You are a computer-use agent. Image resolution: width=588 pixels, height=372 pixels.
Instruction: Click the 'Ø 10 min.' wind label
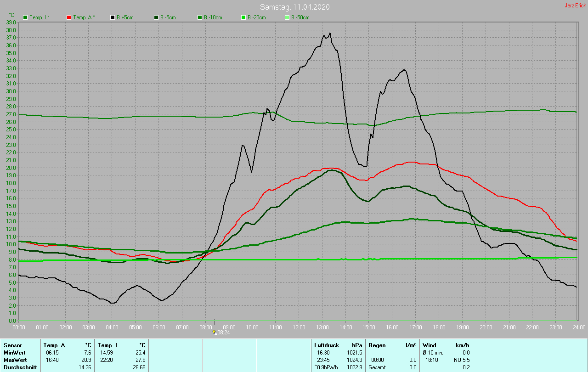[434, 353]
